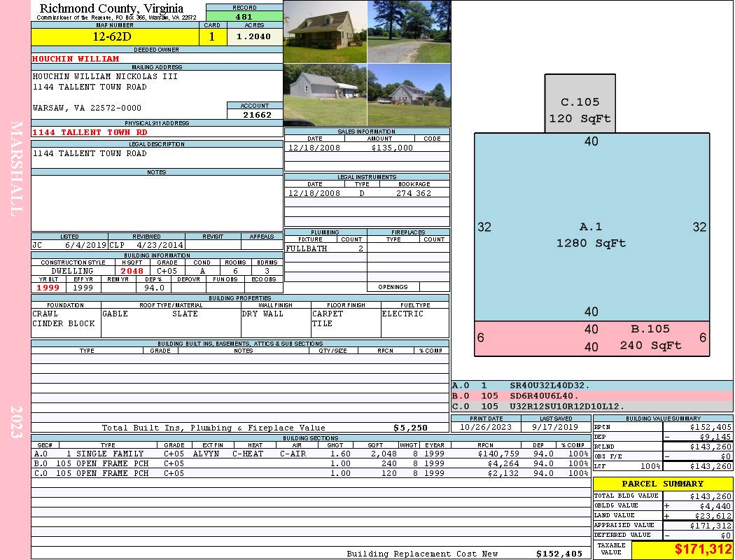Screen dimensions: 735x560
Task: Click the listed date 6/4/2019
Action: click(86, 244)
